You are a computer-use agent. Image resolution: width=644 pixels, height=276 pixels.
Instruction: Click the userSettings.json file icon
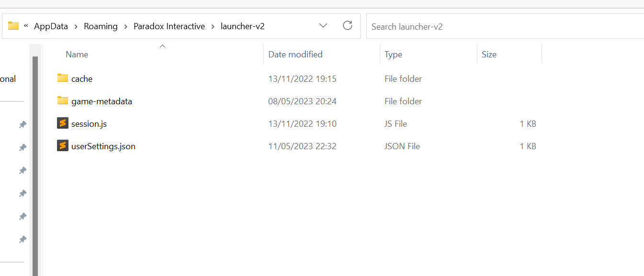62,146
